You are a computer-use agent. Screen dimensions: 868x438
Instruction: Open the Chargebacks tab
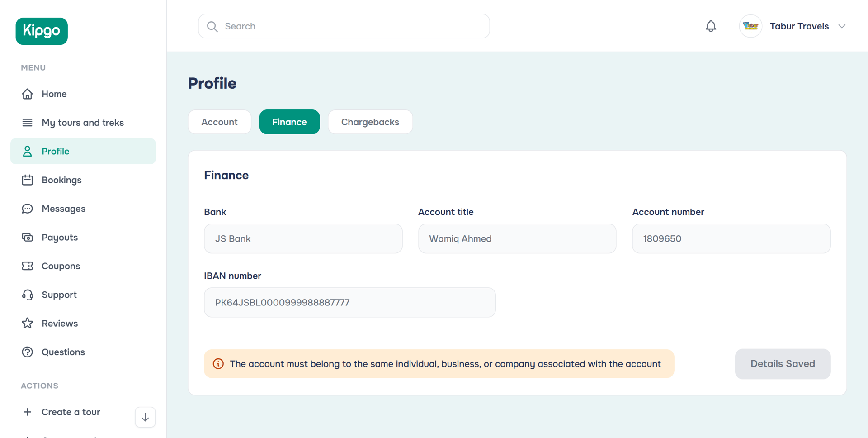coord(370,122)
